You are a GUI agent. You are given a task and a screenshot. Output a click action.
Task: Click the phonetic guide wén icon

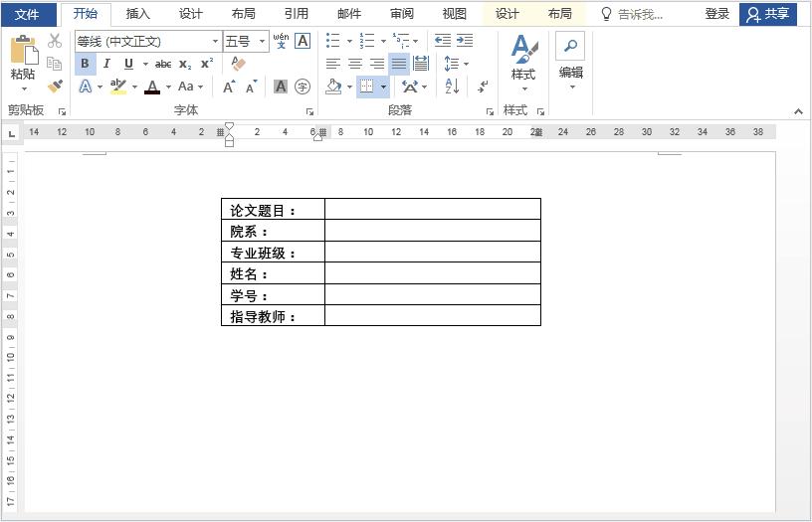tap(281, 41)
